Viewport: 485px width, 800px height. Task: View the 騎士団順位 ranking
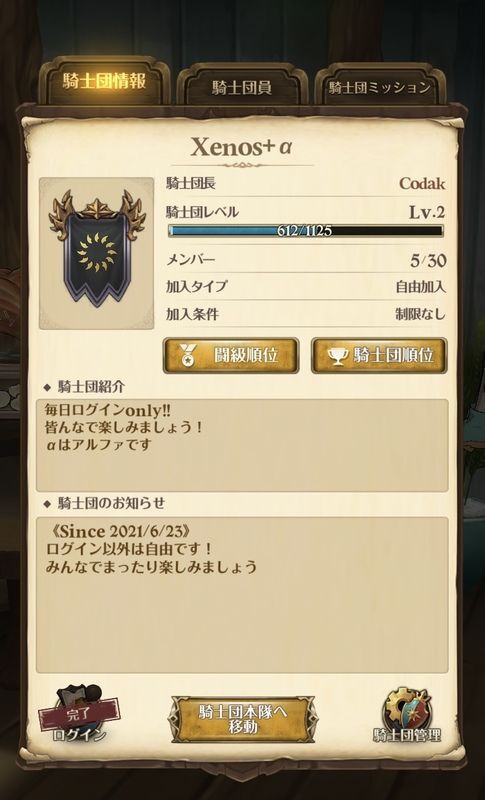379,356
